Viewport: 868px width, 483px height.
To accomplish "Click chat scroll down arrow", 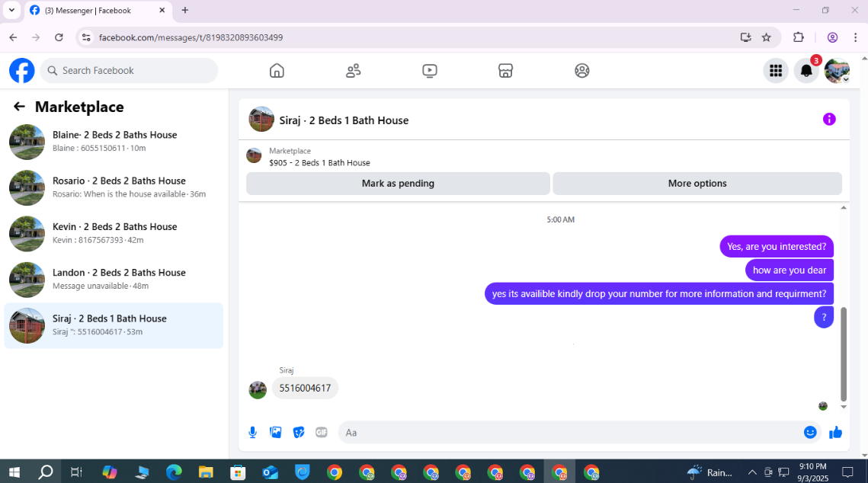I will coord(844,408).
